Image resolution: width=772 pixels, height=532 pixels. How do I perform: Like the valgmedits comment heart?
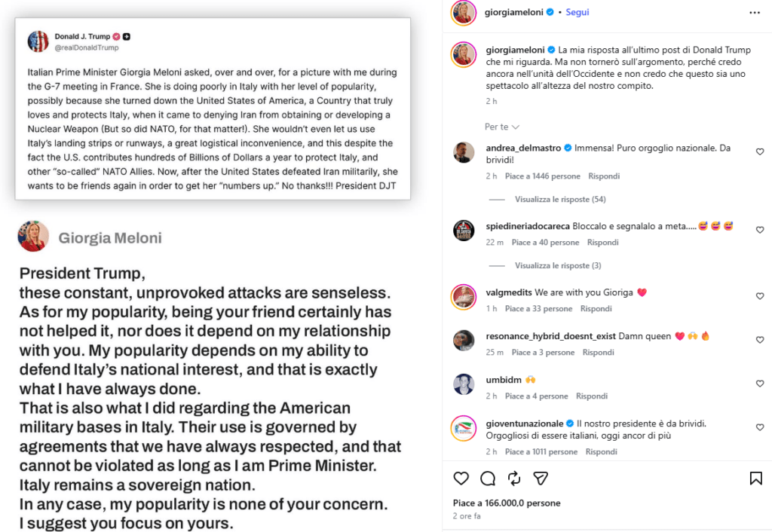pyautogui.click(x=760, y=296)
